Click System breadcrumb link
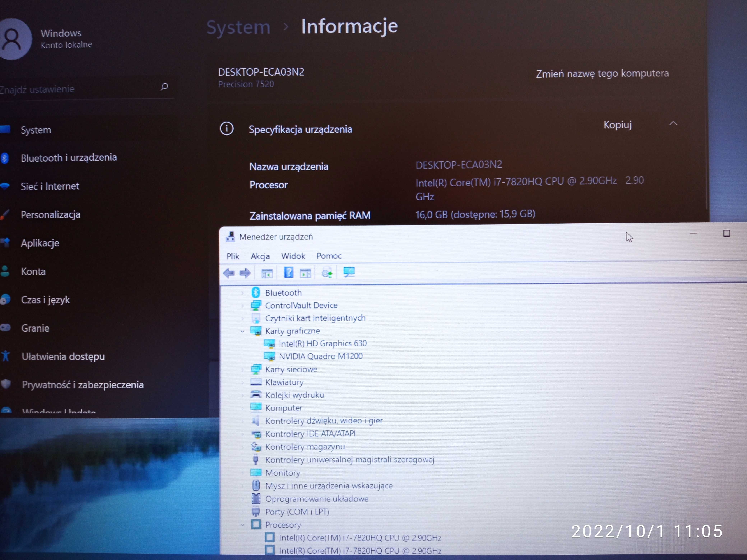This screenshot has height=560, width=747. pos(238,27)
